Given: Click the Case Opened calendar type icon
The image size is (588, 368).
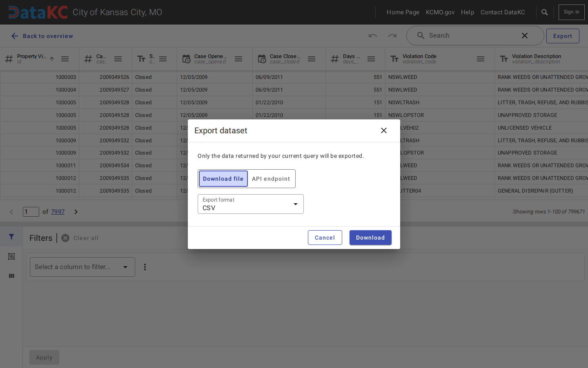Looking at the screenshot, I should point(186,59).
